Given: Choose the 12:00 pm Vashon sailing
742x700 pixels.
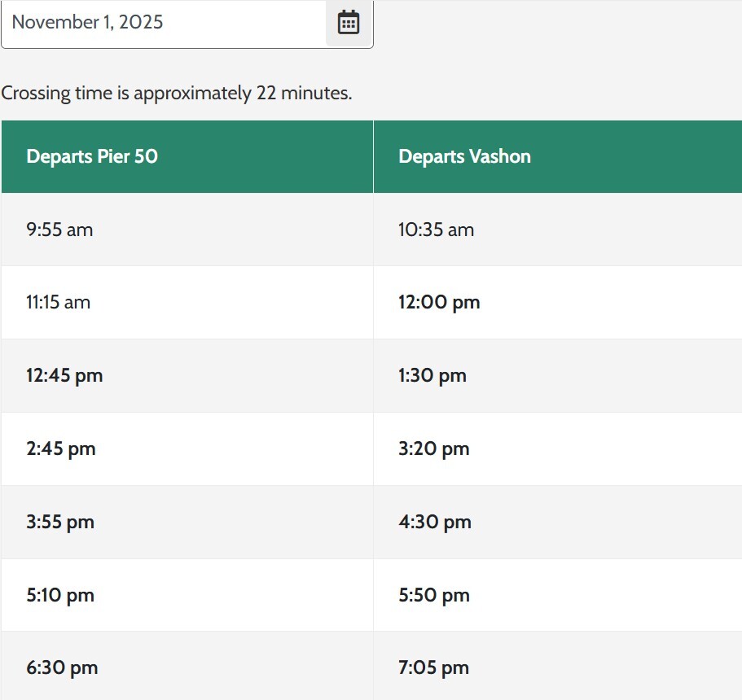Looking at the screenshot, I should 439,302.
